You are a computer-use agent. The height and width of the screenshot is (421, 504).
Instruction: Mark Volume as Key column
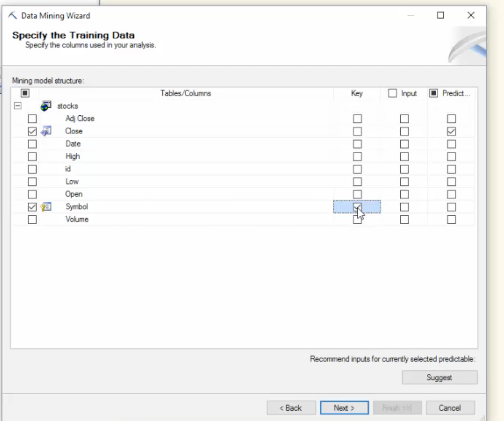(357, 219)
